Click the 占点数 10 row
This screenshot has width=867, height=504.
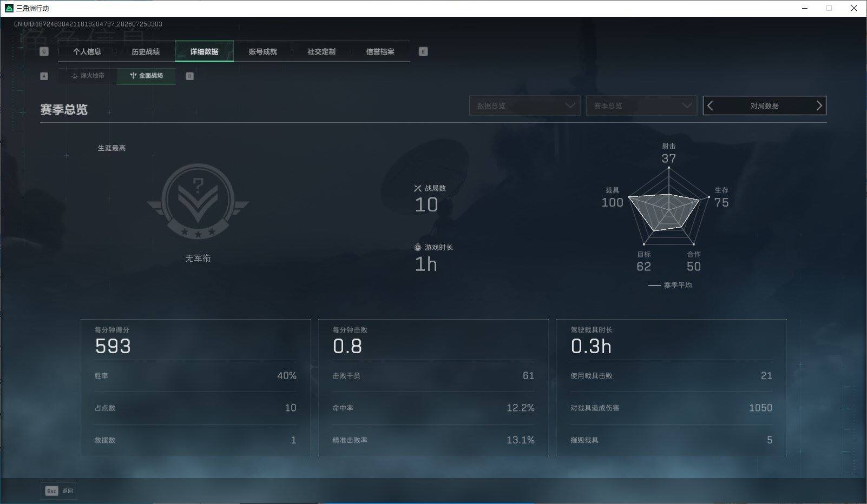click(195, 408)
